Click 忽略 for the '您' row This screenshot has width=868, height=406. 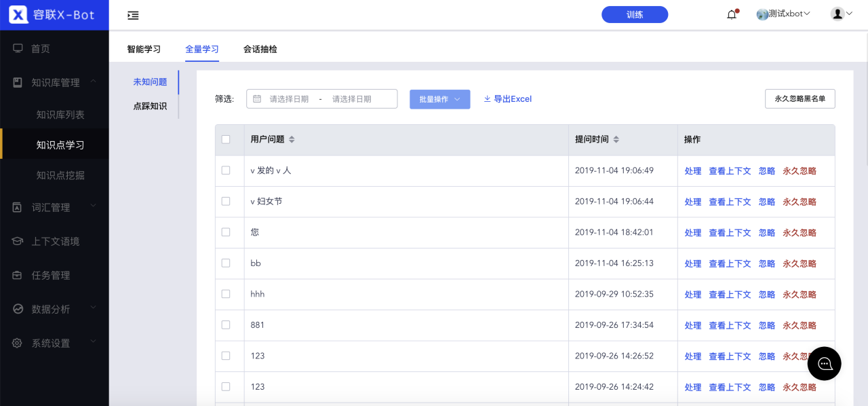coord(767,233)
